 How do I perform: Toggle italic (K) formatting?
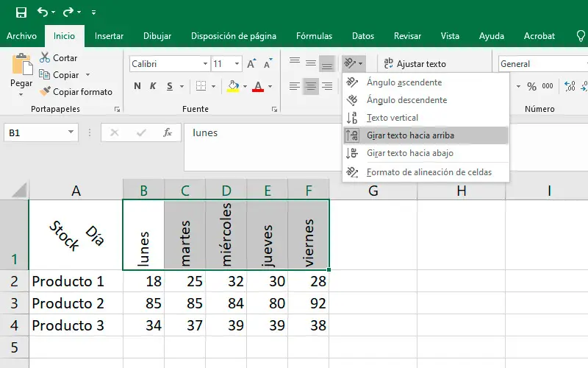click(x=154, y=87)
